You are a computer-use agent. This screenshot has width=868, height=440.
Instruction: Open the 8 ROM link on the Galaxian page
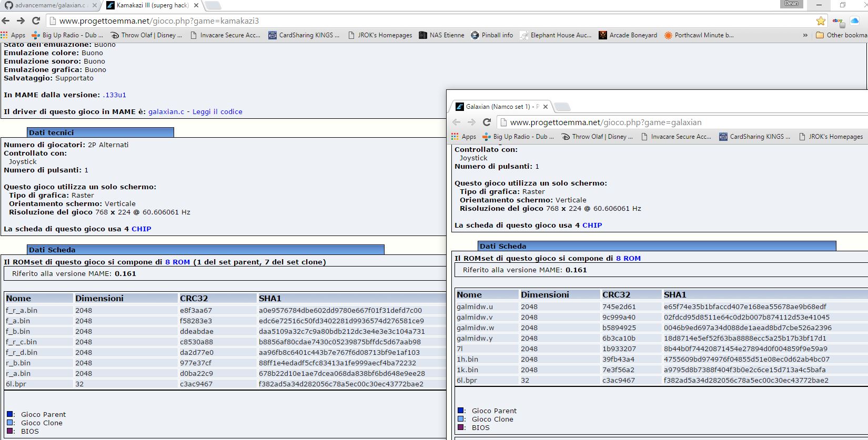(x=628, y=259)
